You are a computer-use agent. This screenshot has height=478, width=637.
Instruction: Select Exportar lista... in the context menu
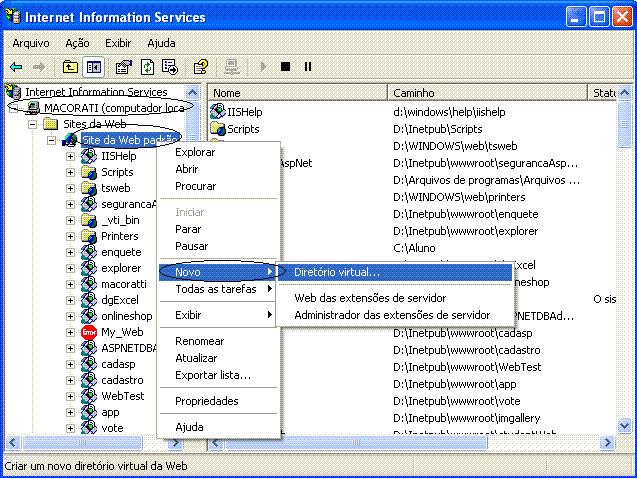[x=219, y=375]
